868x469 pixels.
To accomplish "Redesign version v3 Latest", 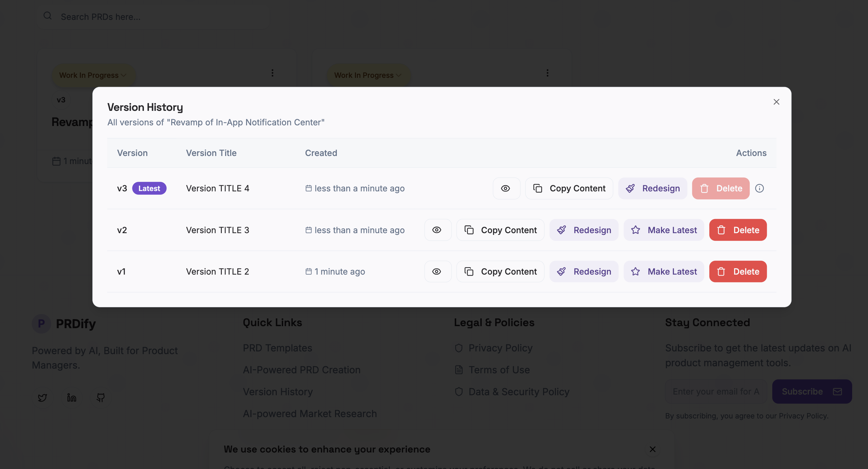I will tap(653, 188).
